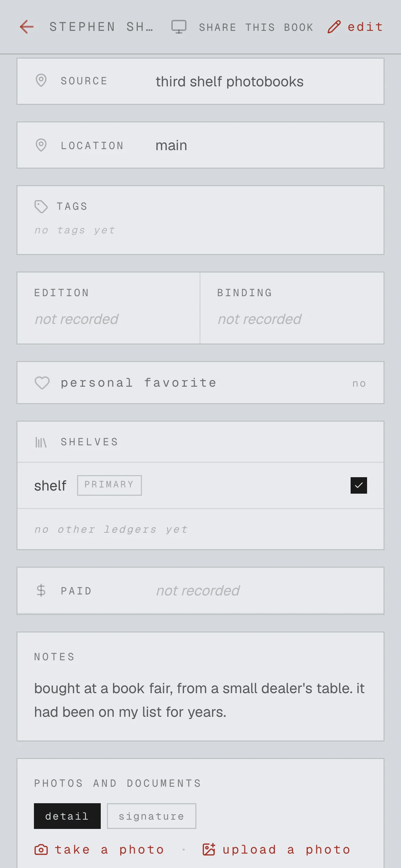Toggle the personal favorite heart

[x=42, y=383]
